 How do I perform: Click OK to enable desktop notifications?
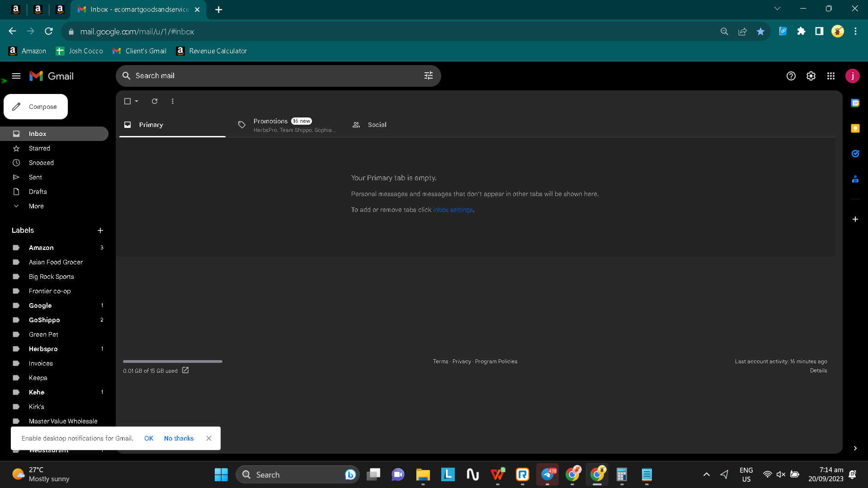[x=149, y=438]
